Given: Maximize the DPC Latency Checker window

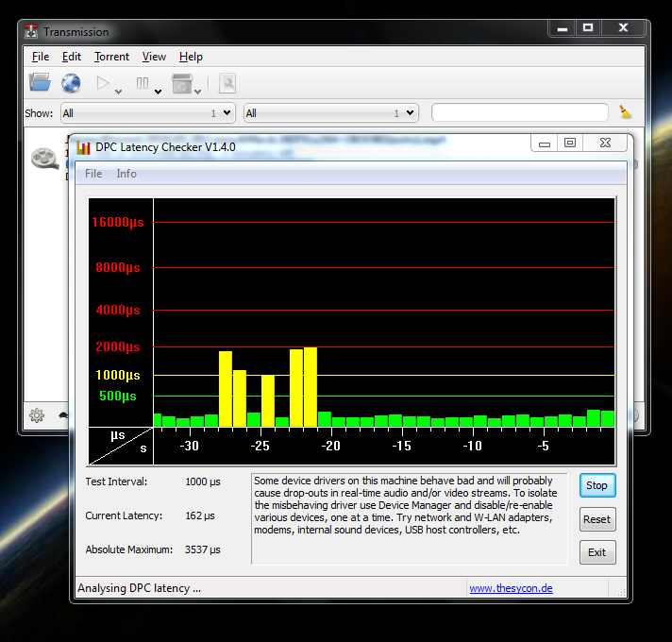Looking at the screenshot, I should 569,143.
